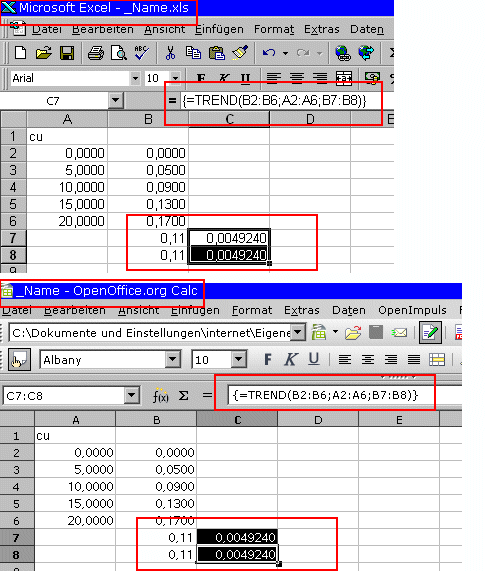Expand the C7:C8 Name Box dropdown in Calc
485x571 pixels.
coord(131,395)
